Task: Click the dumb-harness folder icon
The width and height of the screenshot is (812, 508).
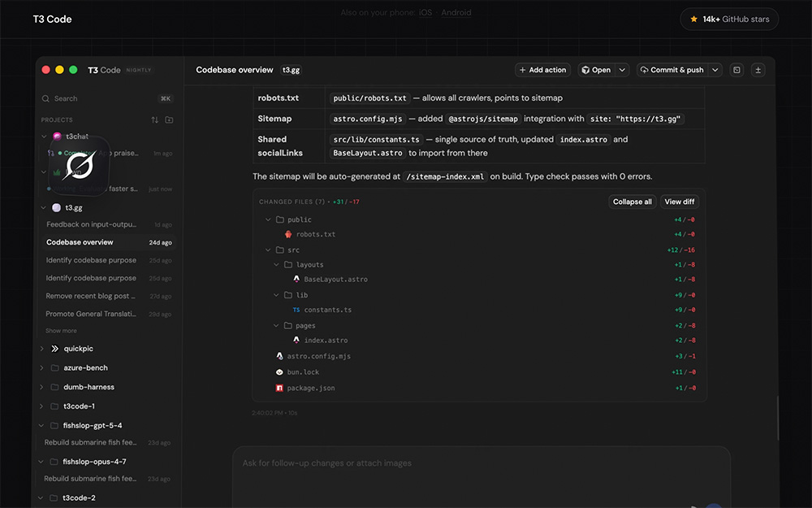Action: tap(55, 387)
